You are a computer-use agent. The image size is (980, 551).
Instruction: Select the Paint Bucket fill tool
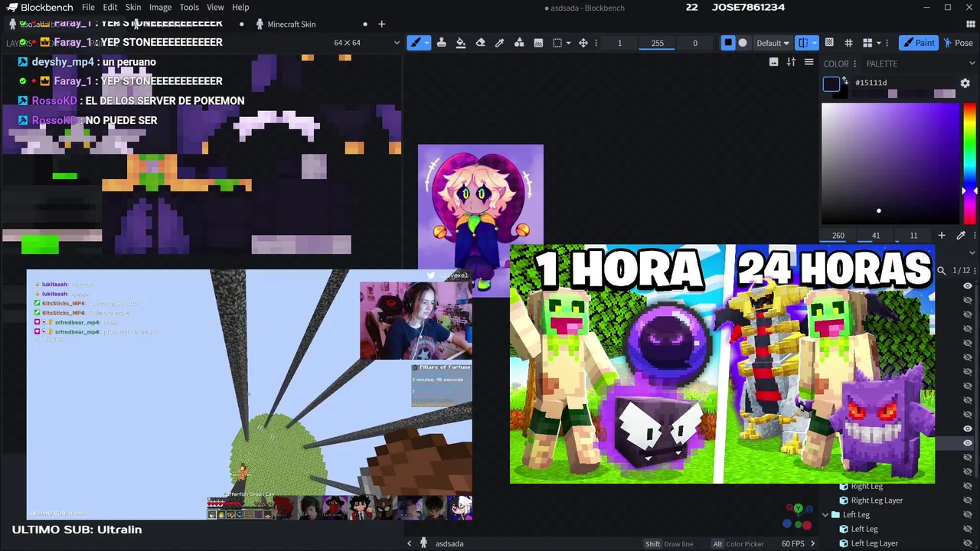461,43
